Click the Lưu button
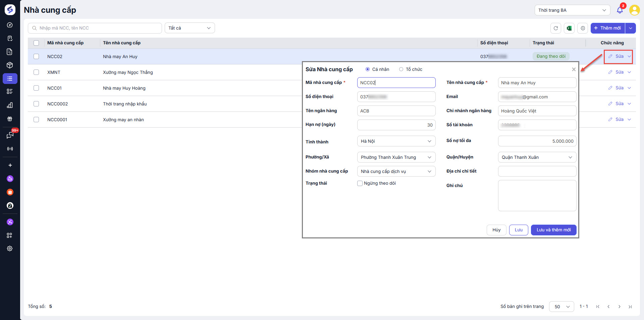Screen dimensions: 644x320 [x=519, y=230]
